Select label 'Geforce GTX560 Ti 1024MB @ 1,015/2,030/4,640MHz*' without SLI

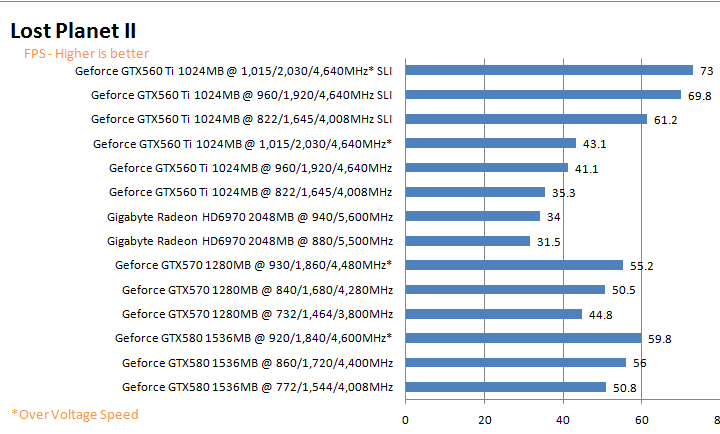point(242,144)
